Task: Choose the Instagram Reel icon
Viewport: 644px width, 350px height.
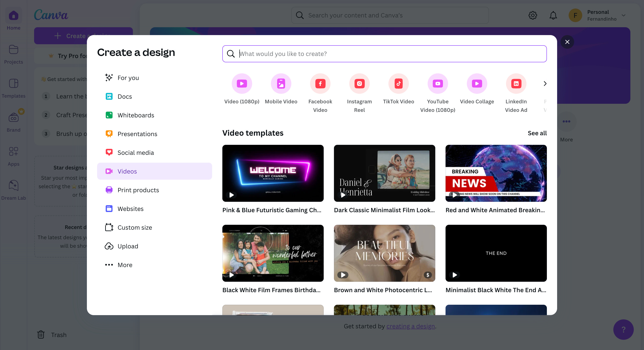Action: coord(359,83)
